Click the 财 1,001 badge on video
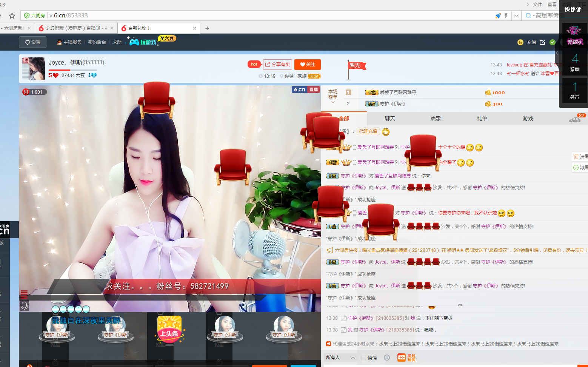Image resolution: width=588 pixels, height=367 pixels. coord(35,92)
